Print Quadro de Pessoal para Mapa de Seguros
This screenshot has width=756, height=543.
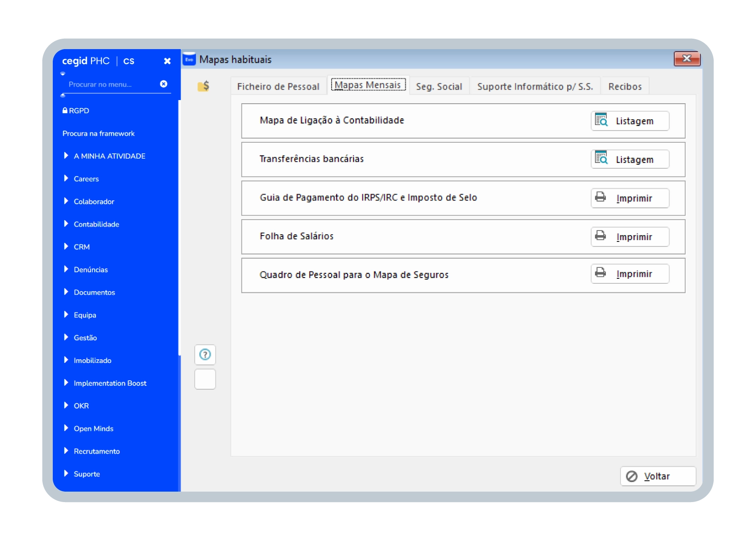point(630,274)
